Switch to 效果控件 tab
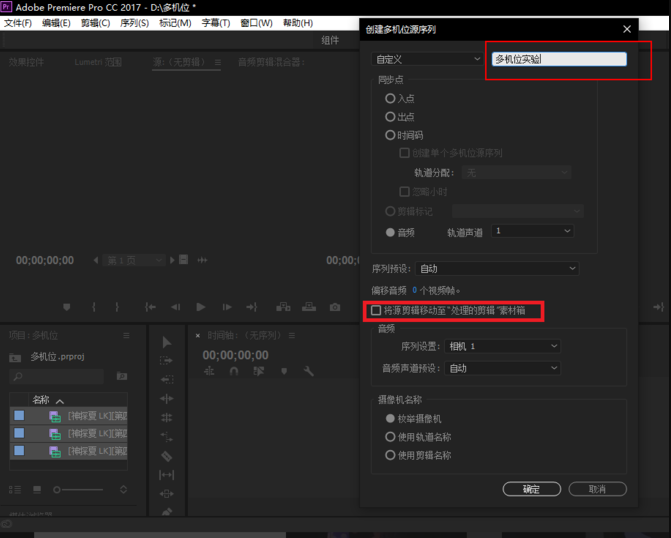671x538 pixels. click(26, 62)
